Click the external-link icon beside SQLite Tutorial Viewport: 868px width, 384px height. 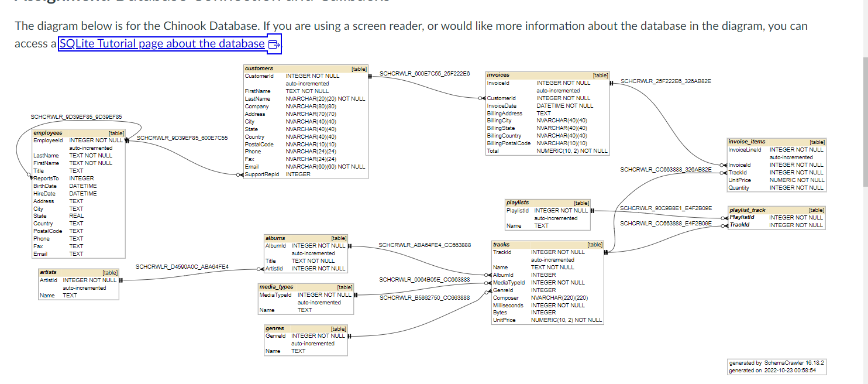273,43
